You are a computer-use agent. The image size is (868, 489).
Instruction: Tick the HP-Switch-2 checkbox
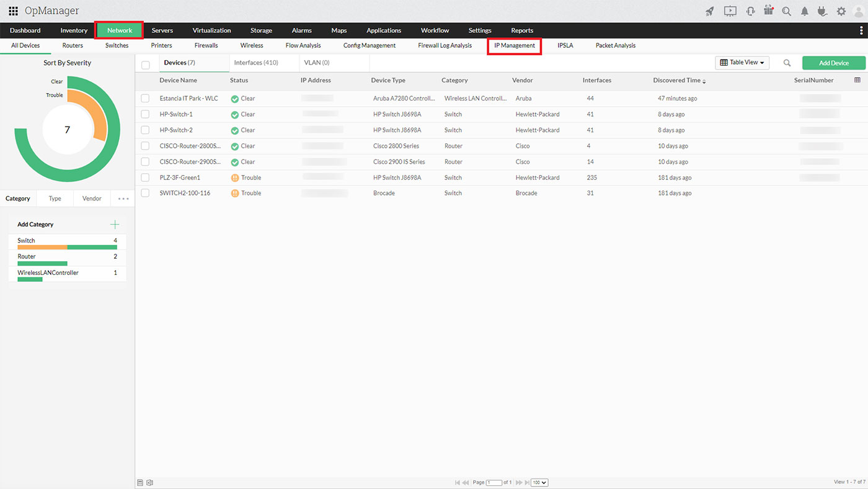(145, 130)
